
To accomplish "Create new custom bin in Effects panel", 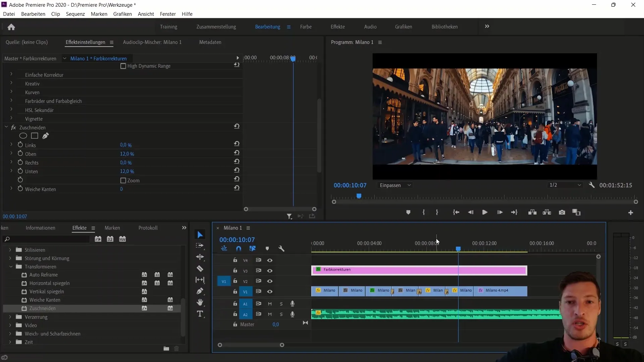I will pyautogui.click(x=166, y=349).
